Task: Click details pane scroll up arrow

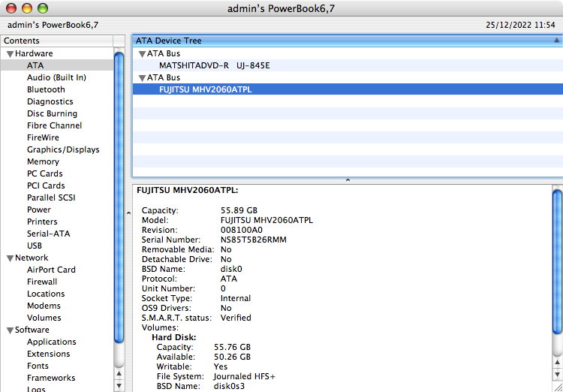Action: (x=557, y=362)
